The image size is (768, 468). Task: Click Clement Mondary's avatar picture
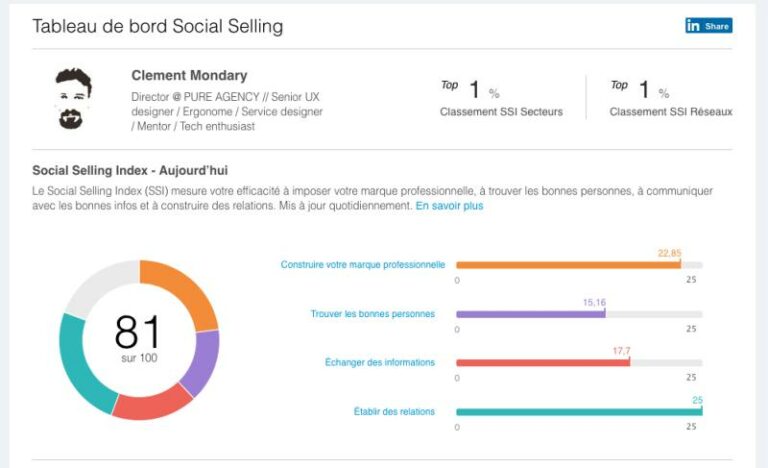[x=72, y=99]
